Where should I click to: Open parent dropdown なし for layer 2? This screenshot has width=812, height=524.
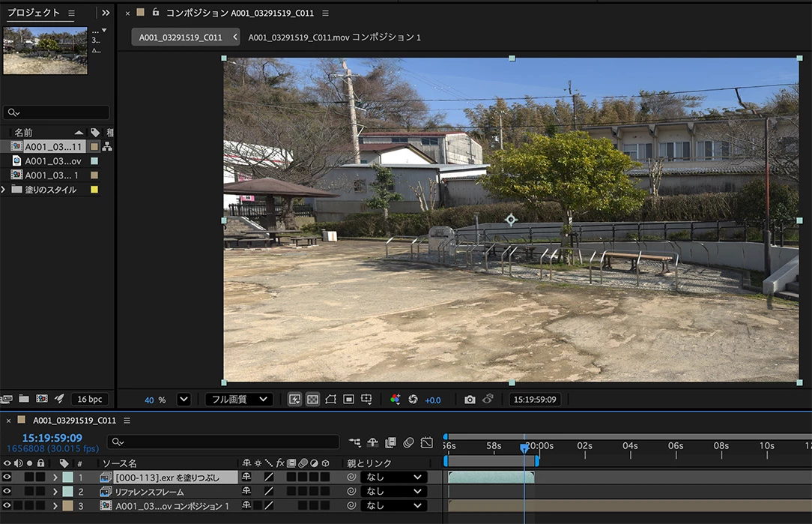click(x=393, y=491)
